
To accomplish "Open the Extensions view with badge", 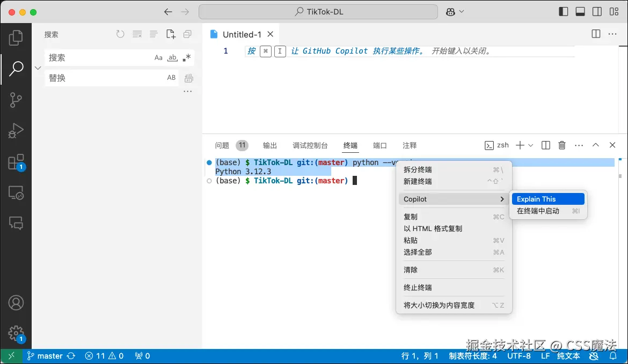I will (x=16, y=162).
